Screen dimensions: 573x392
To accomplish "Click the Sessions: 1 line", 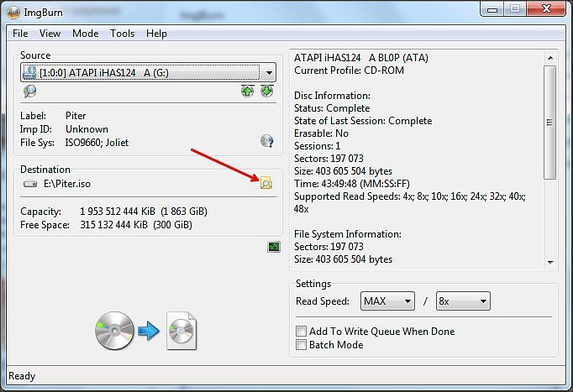I will click(x=318, y=146).
